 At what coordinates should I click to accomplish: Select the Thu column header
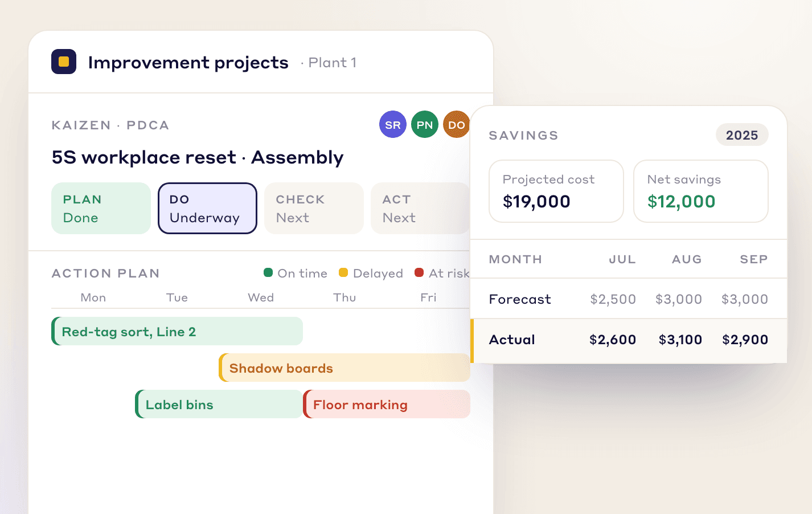pyautogui.click(x=345, y=297)
